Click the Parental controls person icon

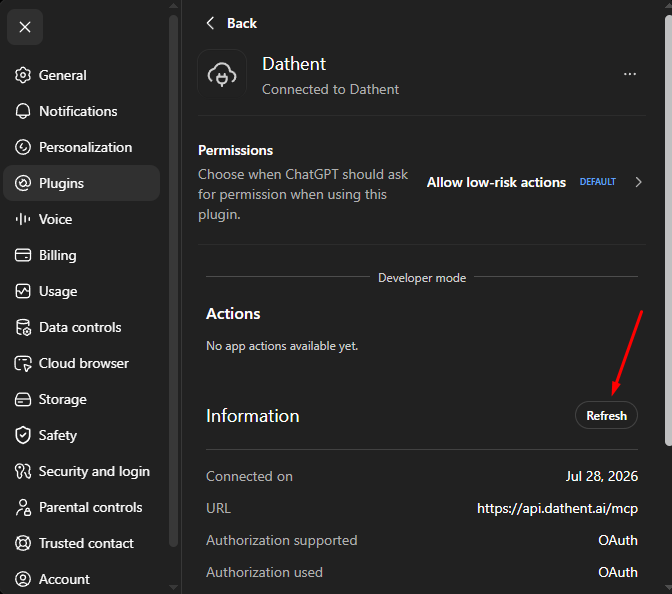coord(23,507)
